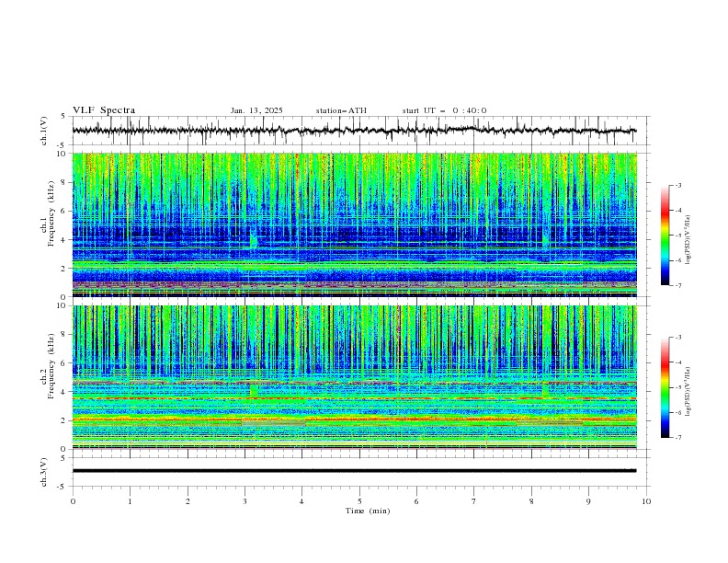
Task: Click the ch.1 color bar 'log(PSD)(V²/Hz)' label
Action: tap(688, 240)
